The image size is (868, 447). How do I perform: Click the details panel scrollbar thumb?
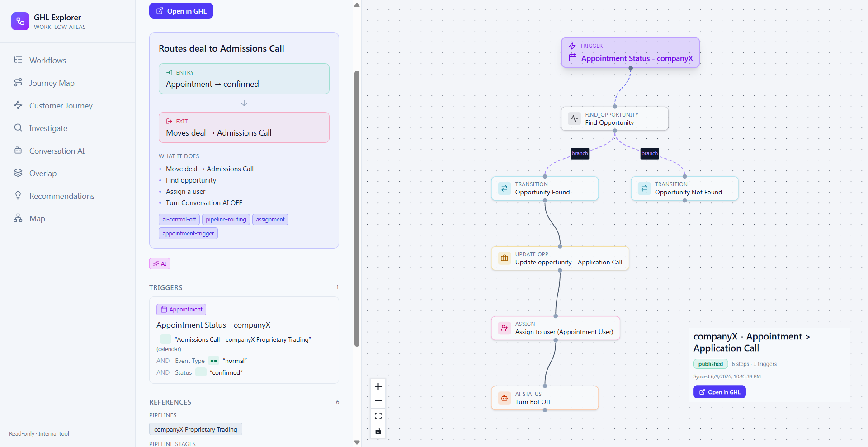(357, 208)
